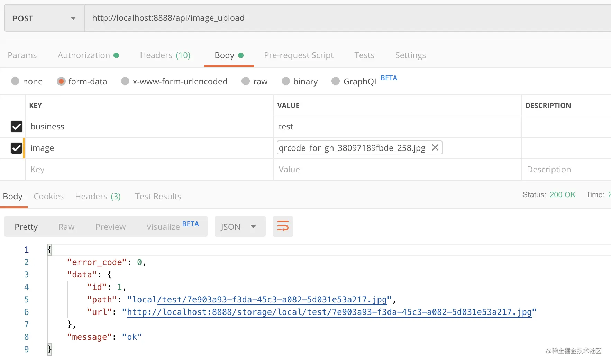Select the form-data radio option

coord(61,81)
